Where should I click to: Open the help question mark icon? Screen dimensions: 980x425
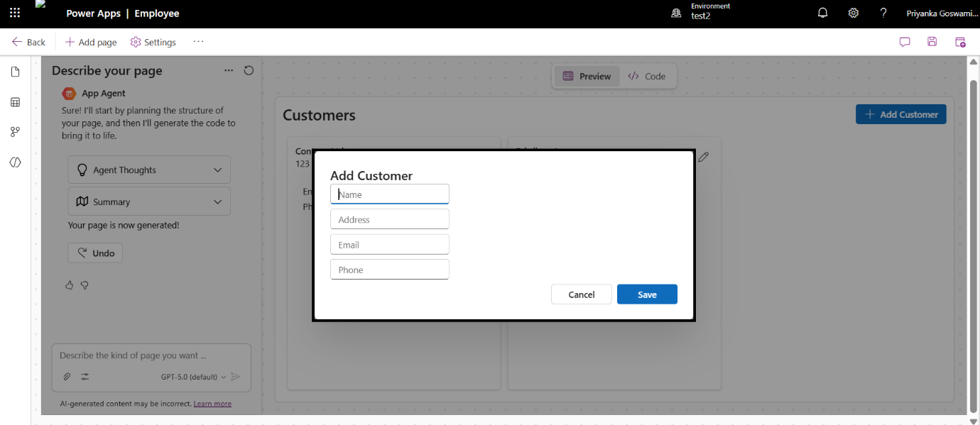coord(883,13)
